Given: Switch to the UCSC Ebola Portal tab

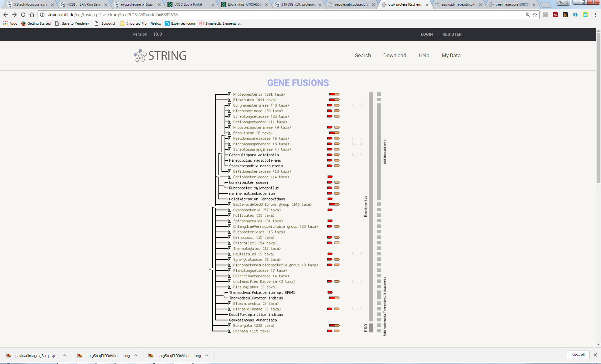Looking at the screenshot, I should click(188, 4).
